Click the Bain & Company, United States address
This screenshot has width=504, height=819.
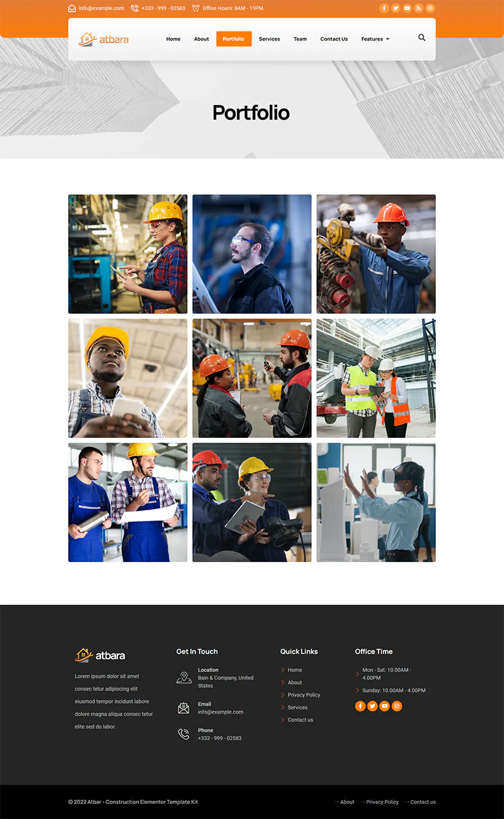point(226,682)
